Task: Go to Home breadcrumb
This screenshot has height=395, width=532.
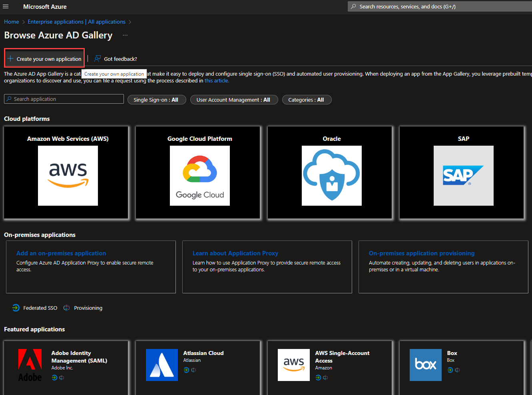Action: pyautogui.click(x=12, y=22)
